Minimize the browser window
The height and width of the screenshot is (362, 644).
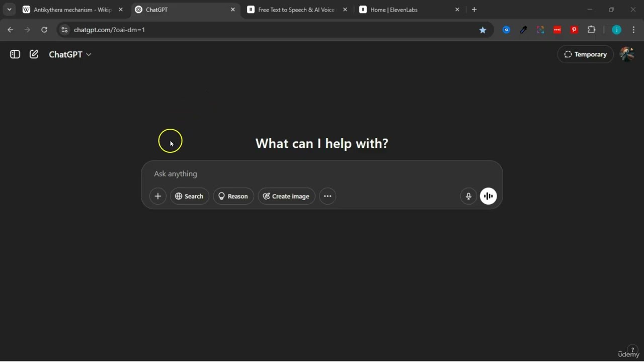tap(590, 10)
